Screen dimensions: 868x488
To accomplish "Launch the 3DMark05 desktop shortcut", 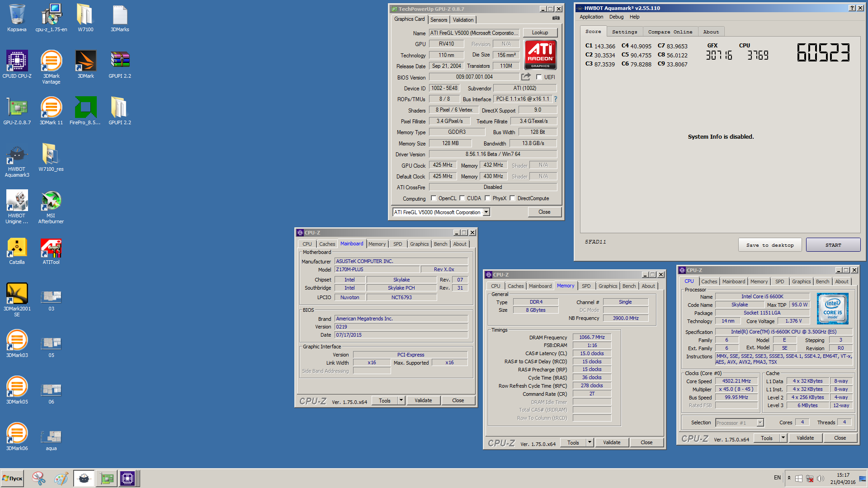I will coord(17,390).
